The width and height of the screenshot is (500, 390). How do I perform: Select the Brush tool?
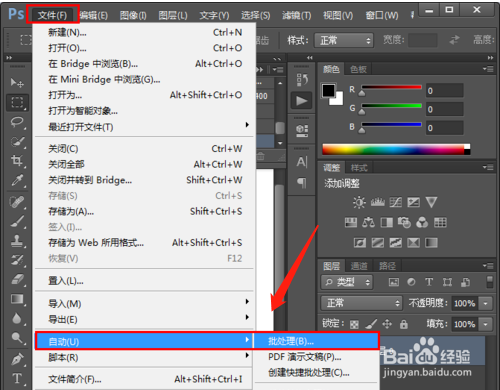click(x=17, y=221)
